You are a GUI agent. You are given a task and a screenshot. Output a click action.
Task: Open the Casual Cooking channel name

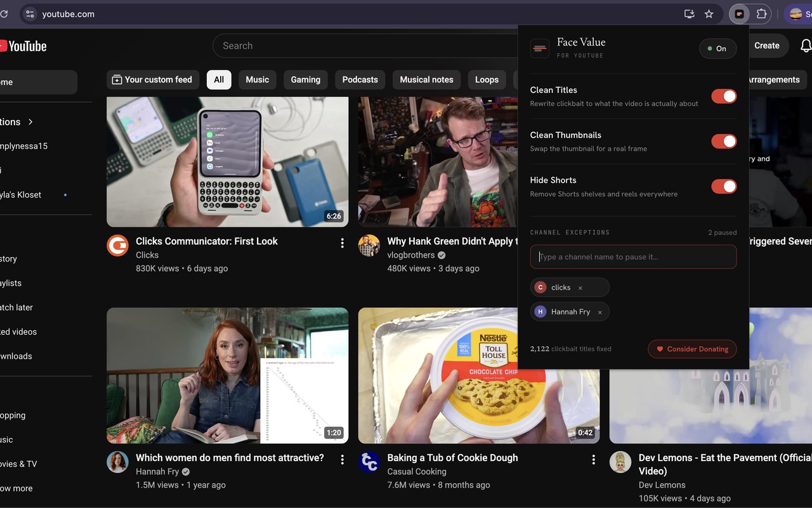[x=417, y=472]
